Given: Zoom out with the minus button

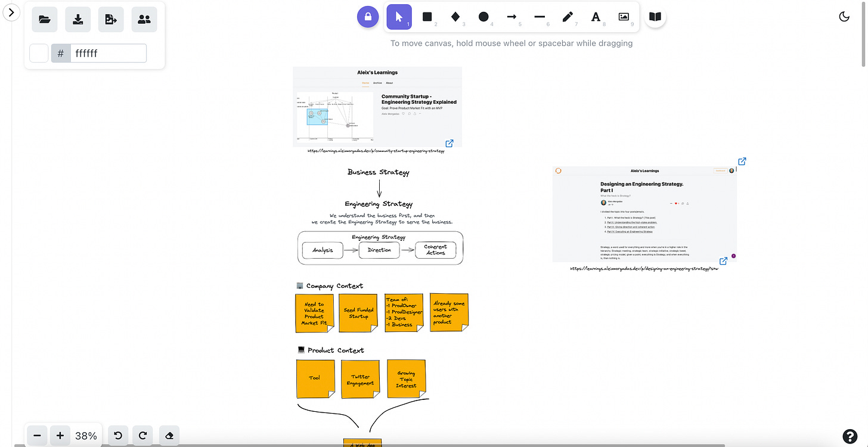Looking at the screenshot, I should [37, 436].
